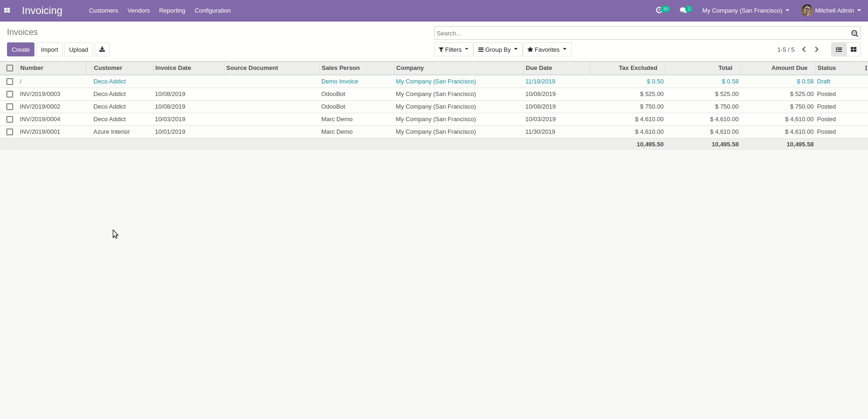Expand the Filters dropdown
This screenshot has height=419, width=868.
pos(453,49)
